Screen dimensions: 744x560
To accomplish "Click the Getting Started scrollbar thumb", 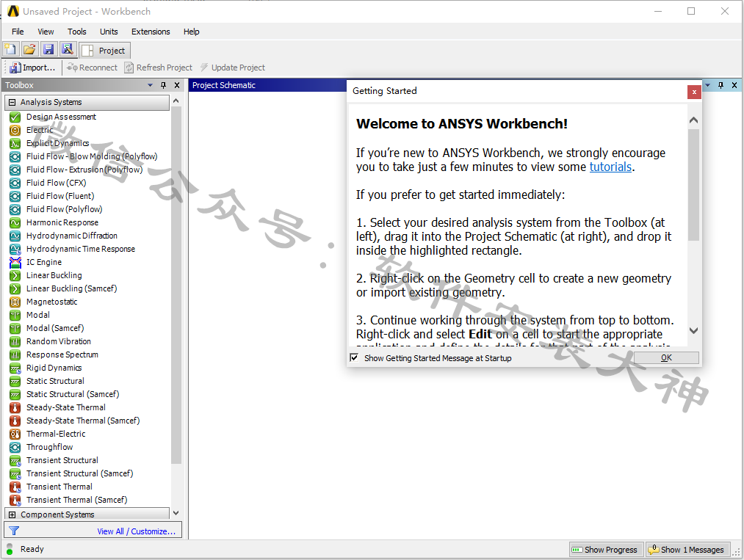I will click(x=693, y=185).
